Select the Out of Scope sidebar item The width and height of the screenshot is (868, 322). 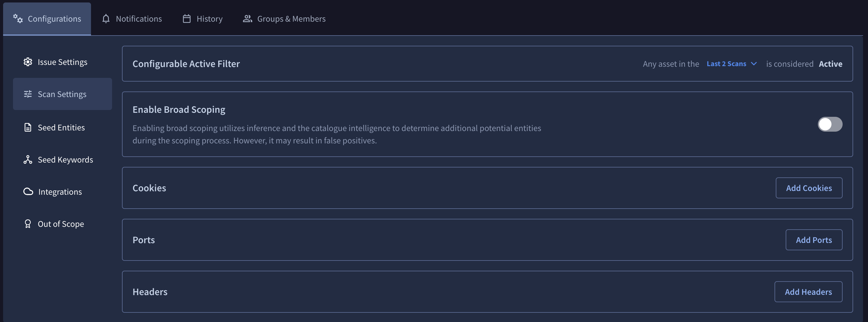(x=62, y=224)
